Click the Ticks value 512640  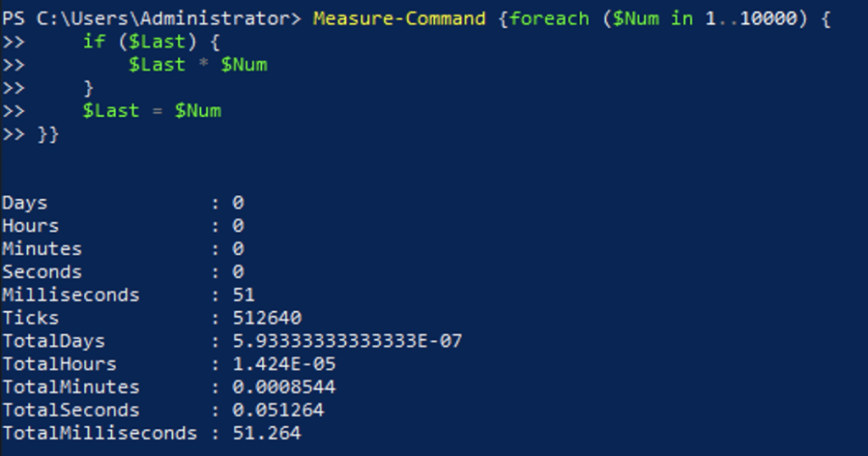(x=267, y=318)
